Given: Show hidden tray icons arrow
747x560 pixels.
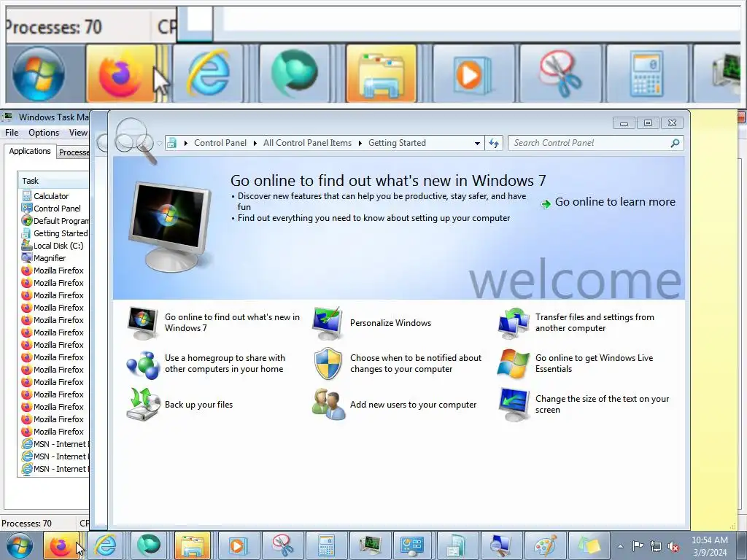Looking at the screenshot, I should (620, 546).
